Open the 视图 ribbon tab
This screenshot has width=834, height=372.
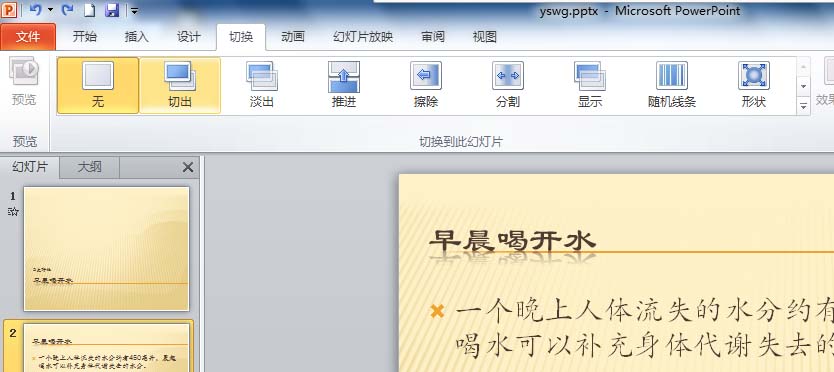485,37
